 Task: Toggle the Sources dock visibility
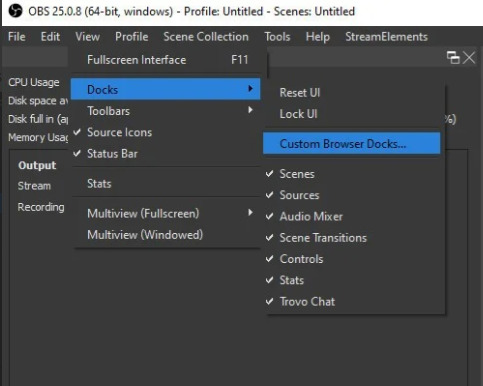(352, 195)
